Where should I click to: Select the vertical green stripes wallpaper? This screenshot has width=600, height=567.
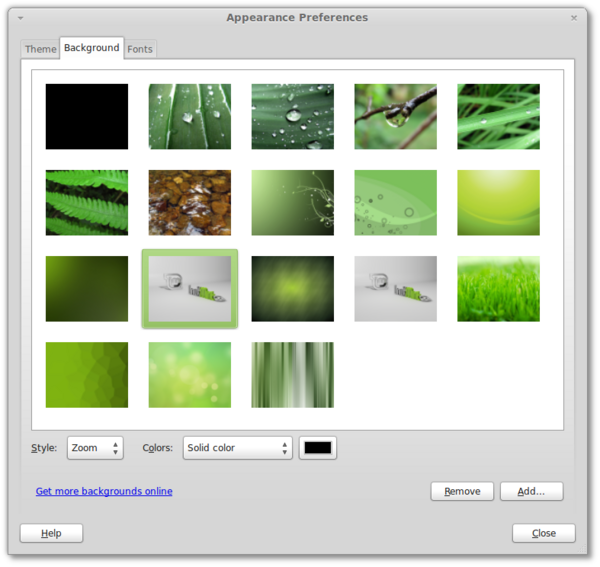click(293, 375)
